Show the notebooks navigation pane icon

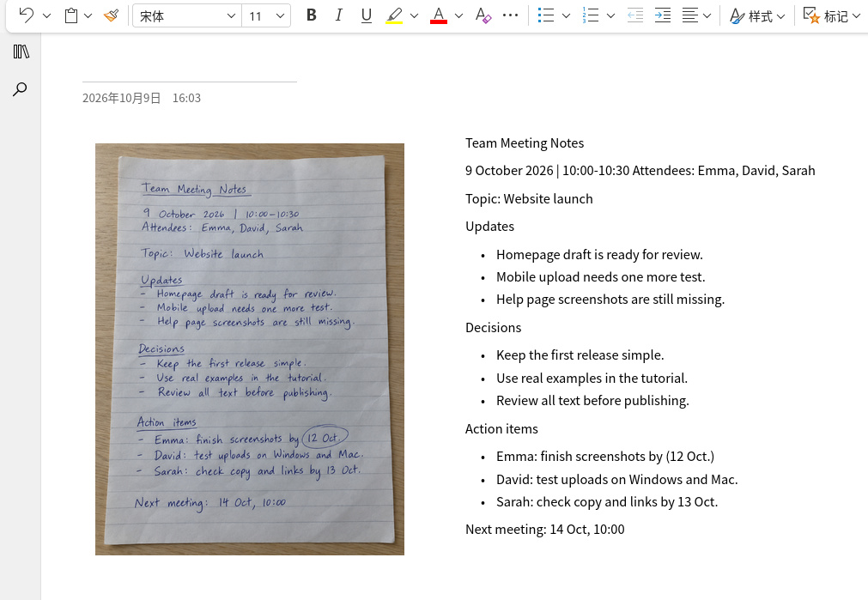click(x=21, y=52)
